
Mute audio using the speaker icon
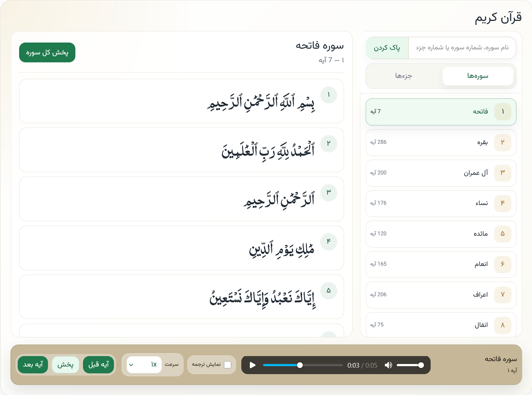point(388,365)
